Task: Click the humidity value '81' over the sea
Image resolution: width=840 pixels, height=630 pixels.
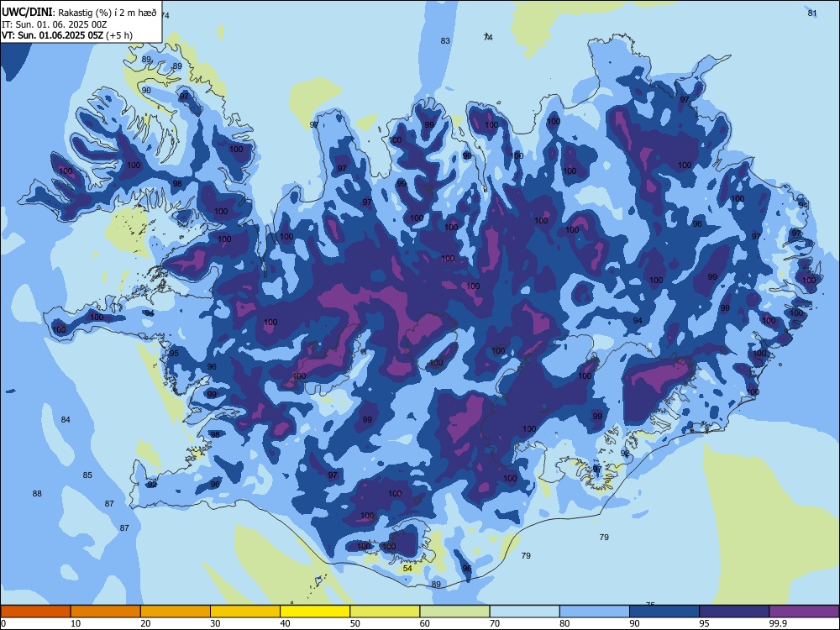Action: click(812, 13)
